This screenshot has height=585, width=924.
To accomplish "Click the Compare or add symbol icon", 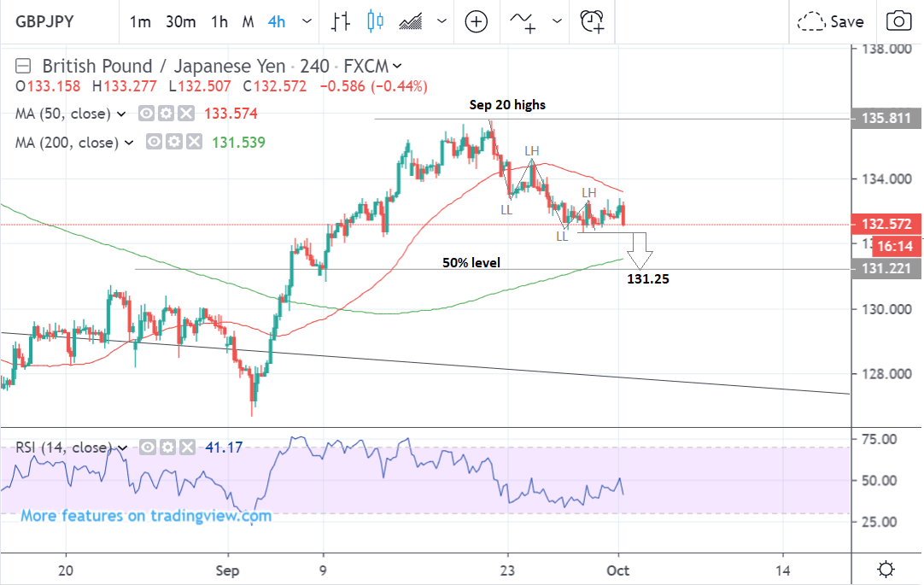I will (x=476, y=21).
